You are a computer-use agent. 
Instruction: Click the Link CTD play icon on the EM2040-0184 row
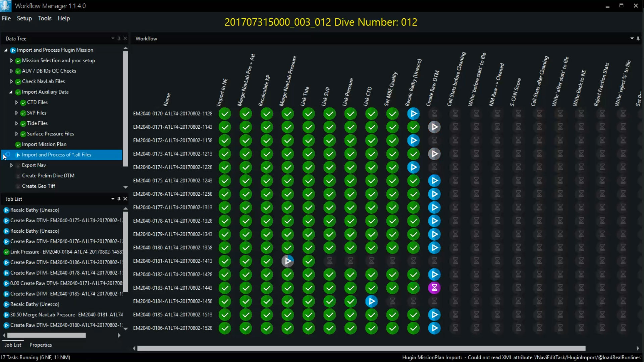click(x=371, y=301)
